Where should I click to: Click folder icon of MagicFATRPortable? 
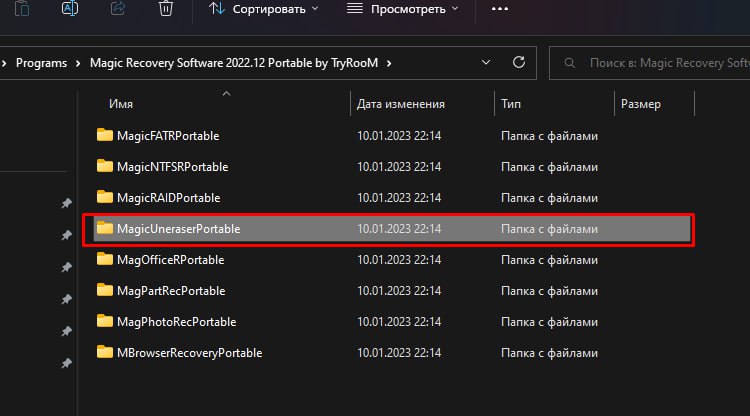coord(105,135)
